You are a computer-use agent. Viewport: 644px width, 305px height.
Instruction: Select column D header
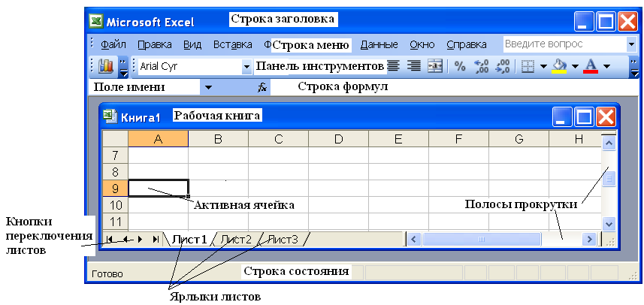(x=338, y=139)
